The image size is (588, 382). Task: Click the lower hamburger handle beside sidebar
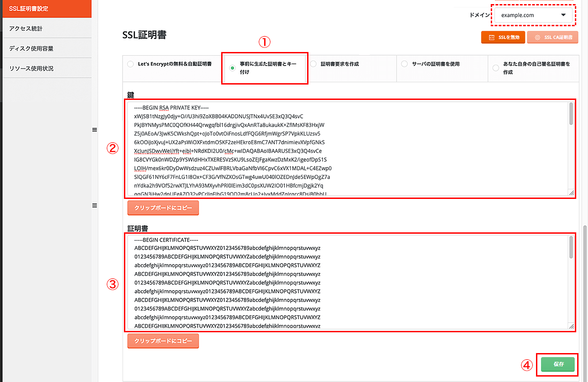[95, 206]
